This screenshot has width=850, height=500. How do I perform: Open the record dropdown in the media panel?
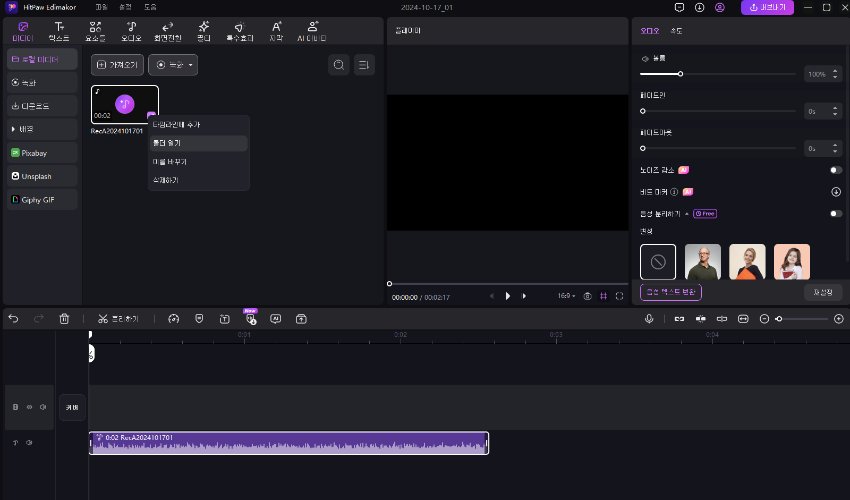173,65
